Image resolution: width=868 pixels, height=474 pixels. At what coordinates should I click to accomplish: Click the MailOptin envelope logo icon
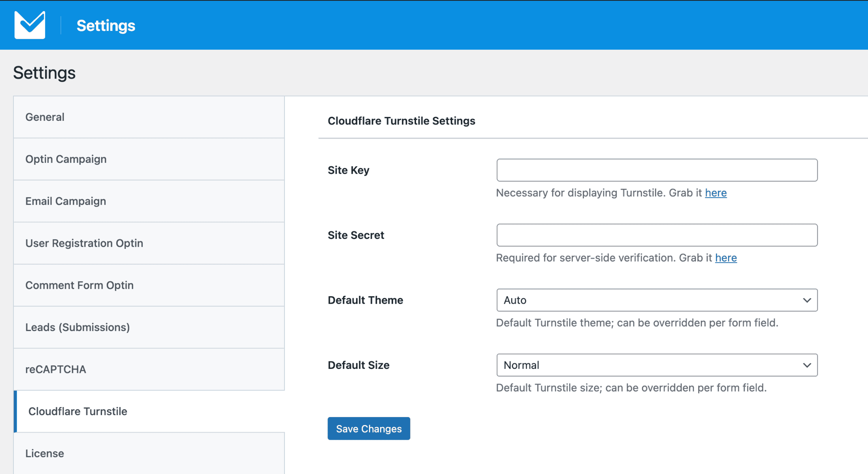click(x=30, y=25)
